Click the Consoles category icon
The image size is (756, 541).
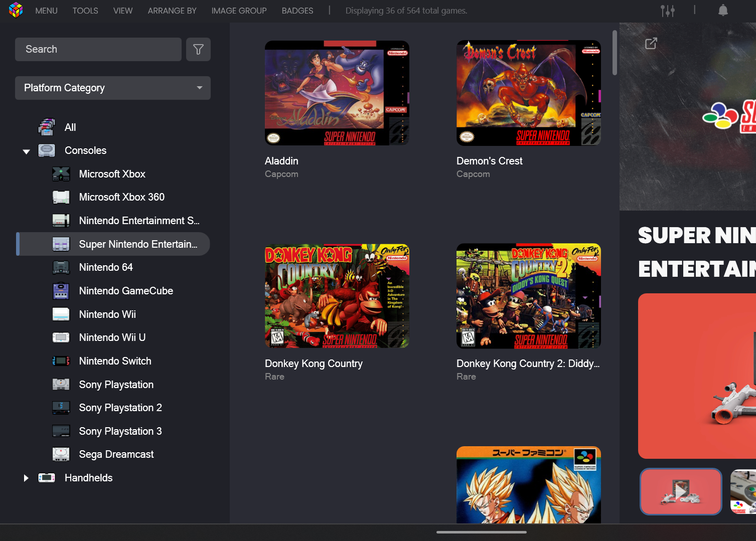tap(47, 150)
